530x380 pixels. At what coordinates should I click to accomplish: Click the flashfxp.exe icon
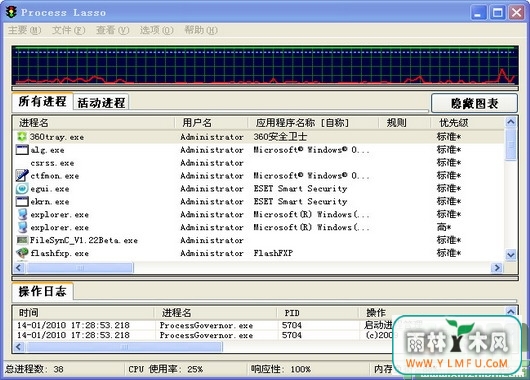click(x=22, y=253)
